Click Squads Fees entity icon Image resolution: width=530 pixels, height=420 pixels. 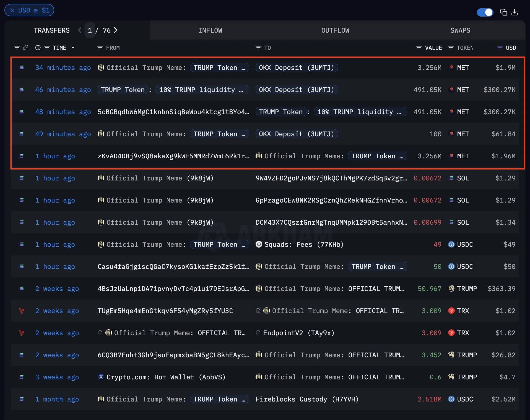point(259,244)
